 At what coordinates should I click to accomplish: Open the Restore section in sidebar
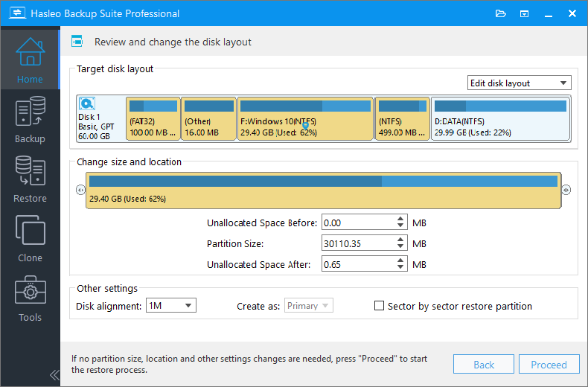click(30, 179)
